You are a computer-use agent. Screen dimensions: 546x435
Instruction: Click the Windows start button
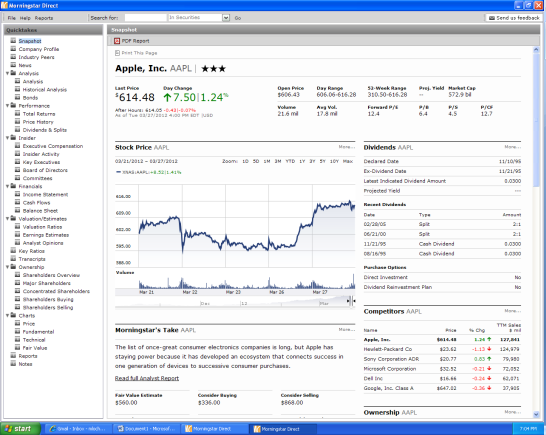pos(21,429)
